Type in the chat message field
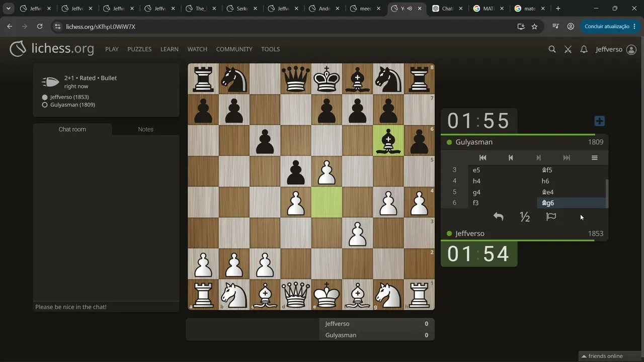644x362 pixels. [x=106, y=307]
